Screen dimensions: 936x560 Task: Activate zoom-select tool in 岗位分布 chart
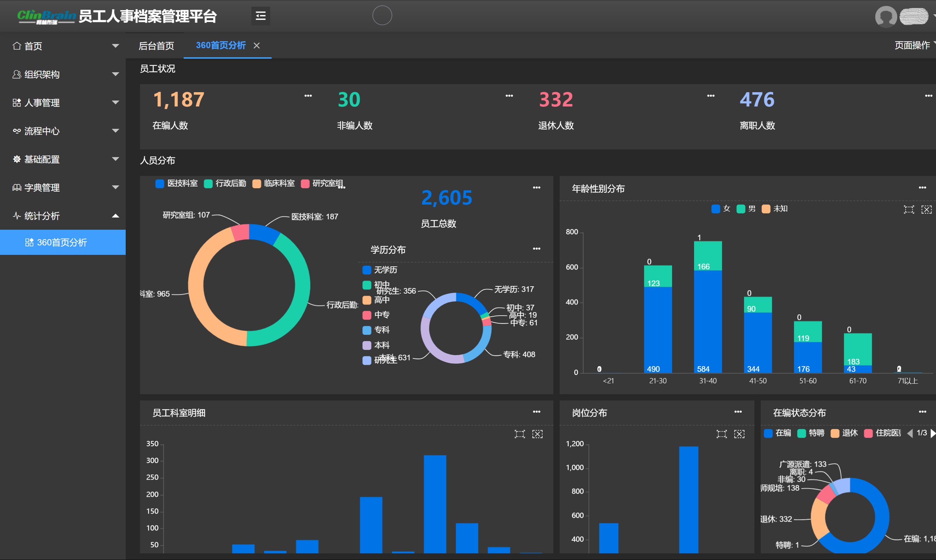pos(721,434)
